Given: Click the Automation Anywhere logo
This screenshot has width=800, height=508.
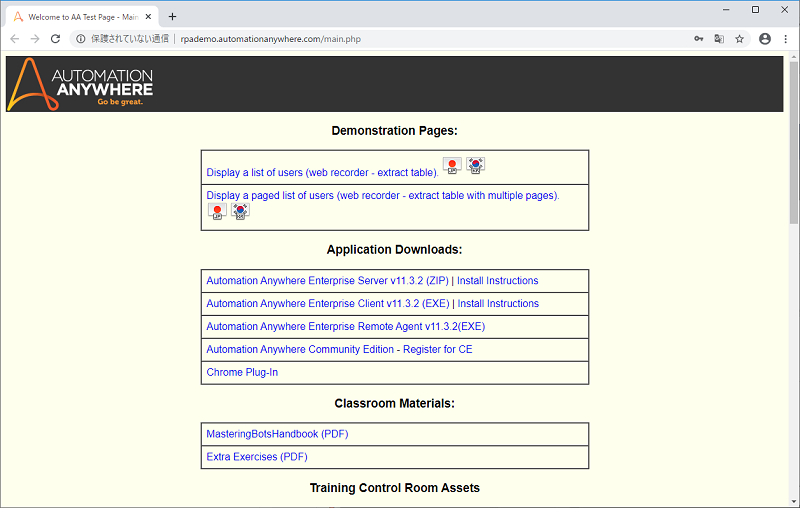Looking at the screenshot, I should 80,84.
